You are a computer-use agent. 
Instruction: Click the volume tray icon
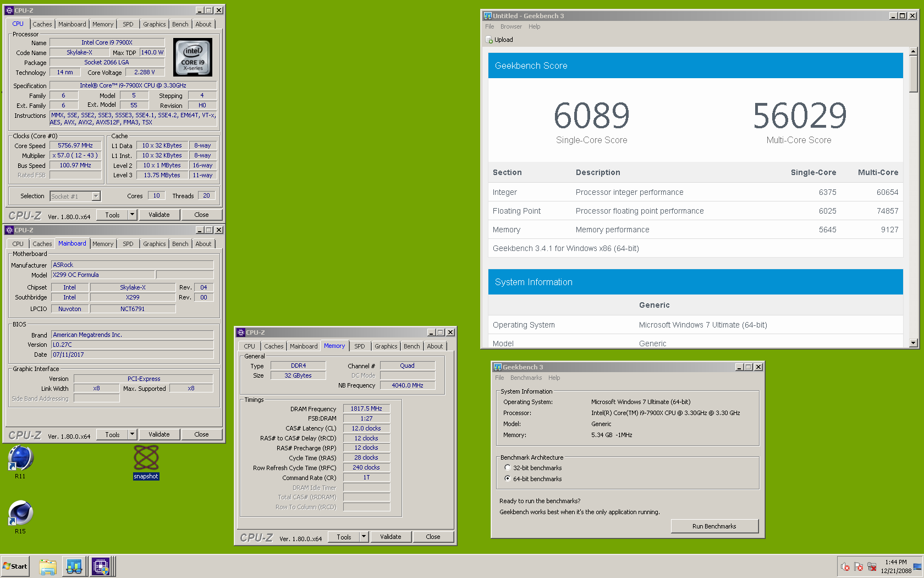[845, 567]
